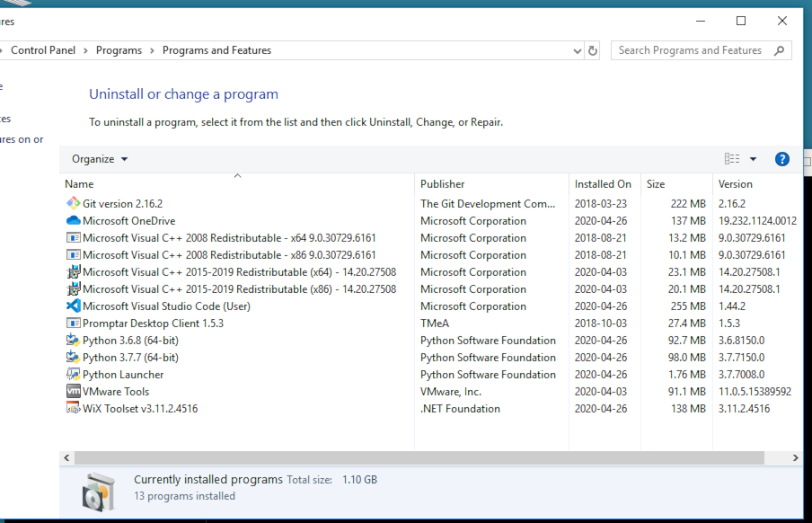The width and height of the screenshot is (812, 523).
Task: Click the version value 1.44.2
Action: [x=732, y=306]
